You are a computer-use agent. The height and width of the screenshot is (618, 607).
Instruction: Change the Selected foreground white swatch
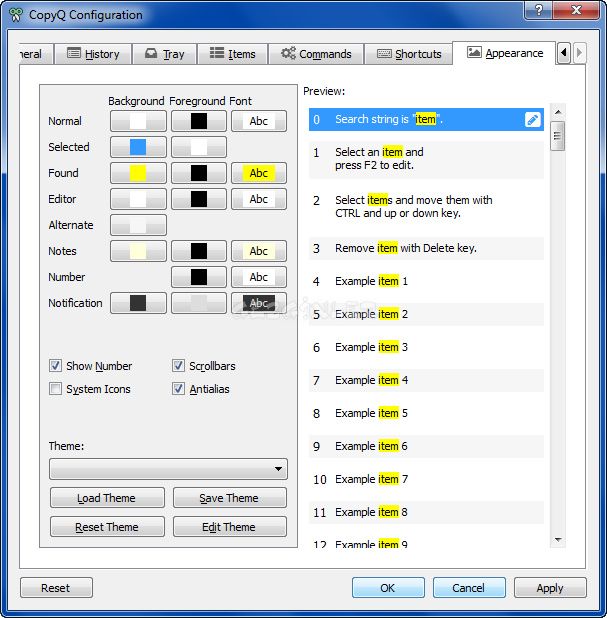click(x=199, y=147)
